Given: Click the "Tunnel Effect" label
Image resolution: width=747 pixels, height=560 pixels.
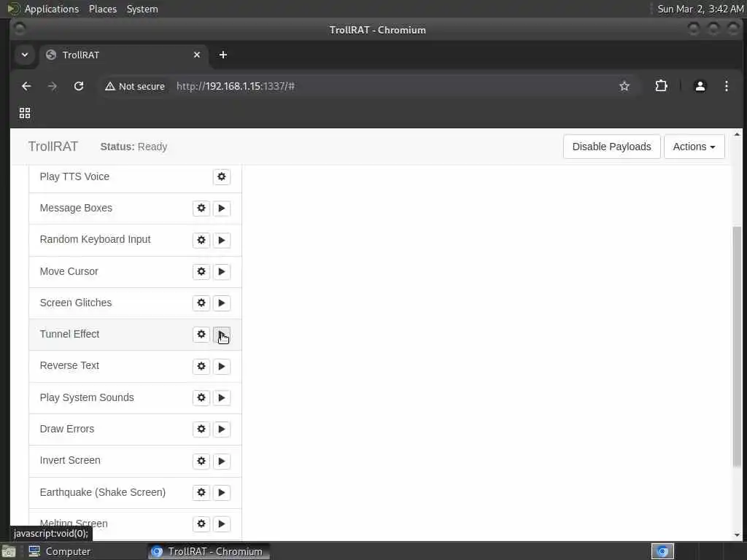Looking at the screenshot, I should pos(69,334).
